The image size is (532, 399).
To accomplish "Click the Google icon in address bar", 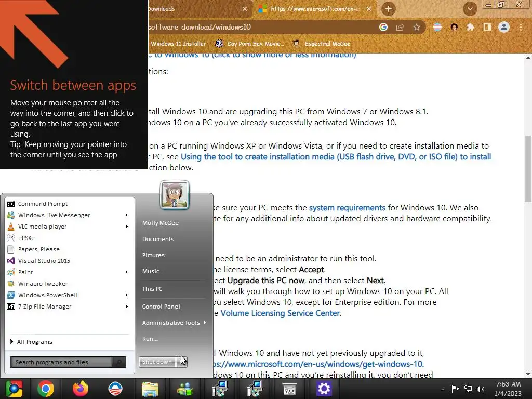I will (383, 27).
